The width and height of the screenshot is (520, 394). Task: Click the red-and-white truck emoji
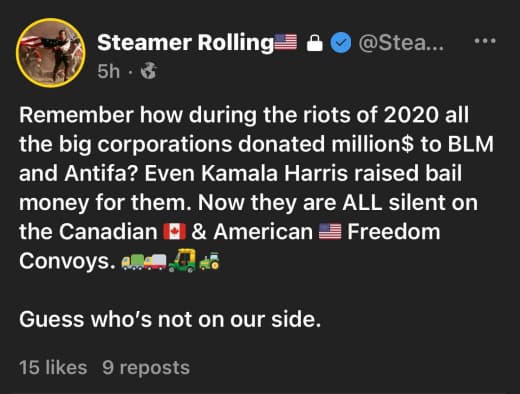tap(155, 261)
